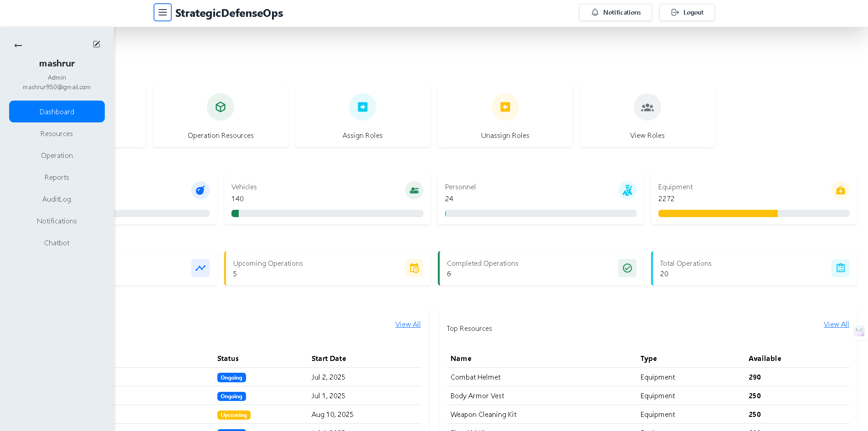Click the Body Armor Vest row name
Screen dimensions: 868x431
click(x=477, y=396)
